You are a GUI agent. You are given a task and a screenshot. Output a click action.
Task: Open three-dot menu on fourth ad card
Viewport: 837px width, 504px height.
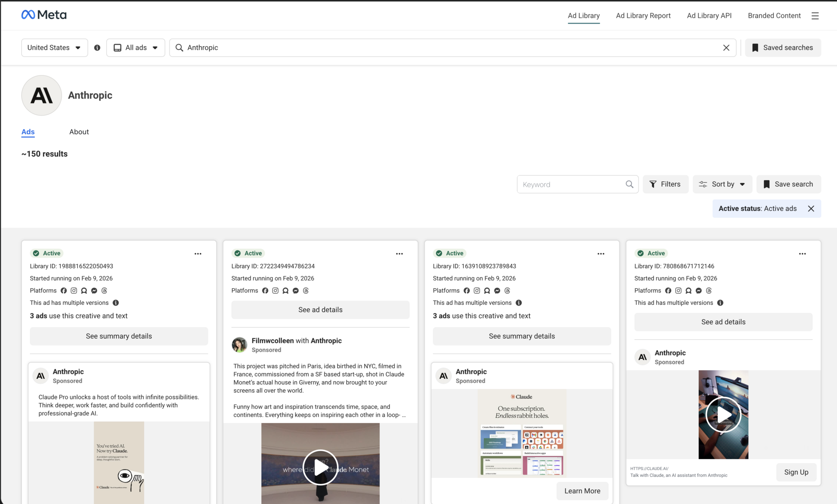[x=802, y=254]
